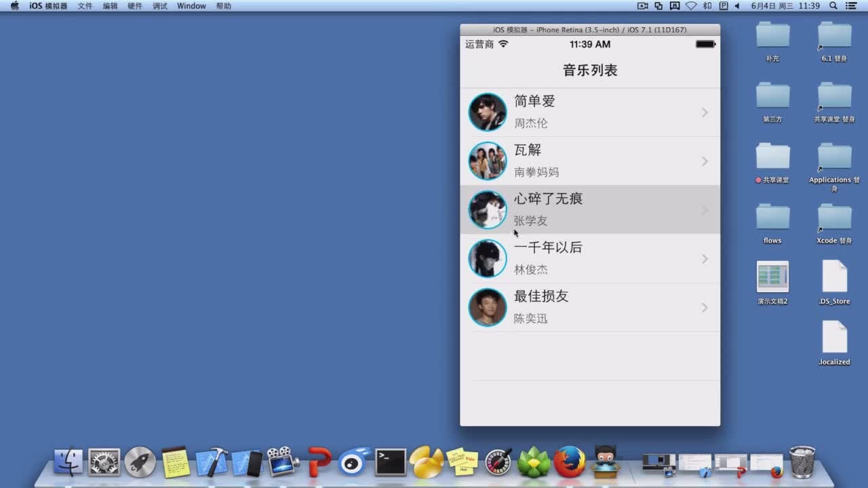Click the screen recording camera menu icon
This screenshot has width=868, height=488.
point(643,6)
